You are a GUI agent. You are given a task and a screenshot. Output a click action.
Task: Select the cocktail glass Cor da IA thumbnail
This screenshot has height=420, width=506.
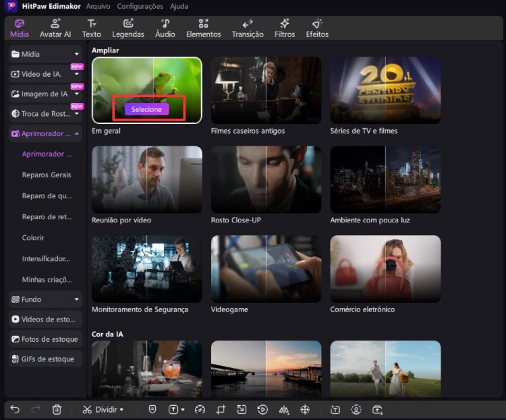tap(147, 369)
